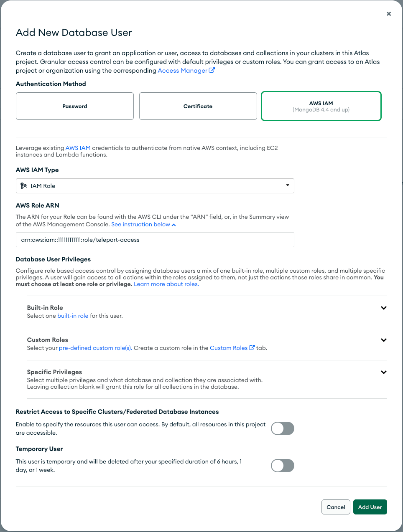Click the AWS IAM credentials link
Image resolution: width=403 pixels, height=532 pixels.
(x=78, y=147)
